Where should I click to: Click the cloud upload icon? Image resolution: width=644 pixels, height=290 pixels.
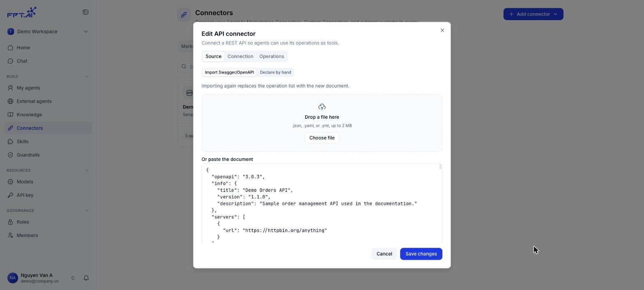322,107
